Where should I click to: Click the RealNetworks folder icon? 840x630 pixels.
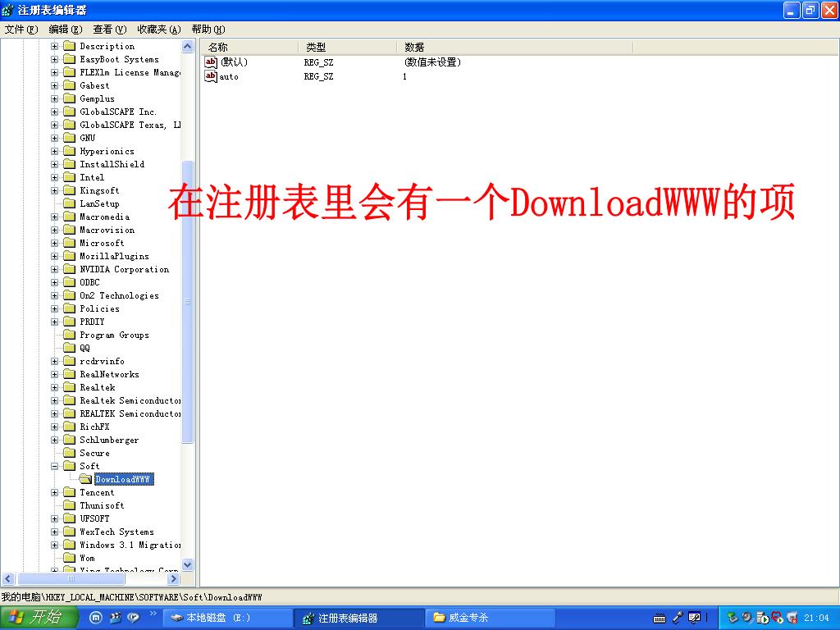[x=69, y=374]
